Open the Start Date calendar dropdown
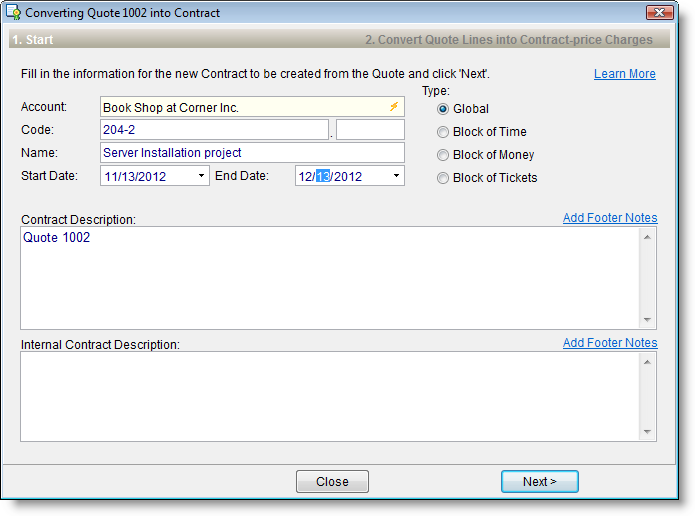695x516 pixels. 202,176
